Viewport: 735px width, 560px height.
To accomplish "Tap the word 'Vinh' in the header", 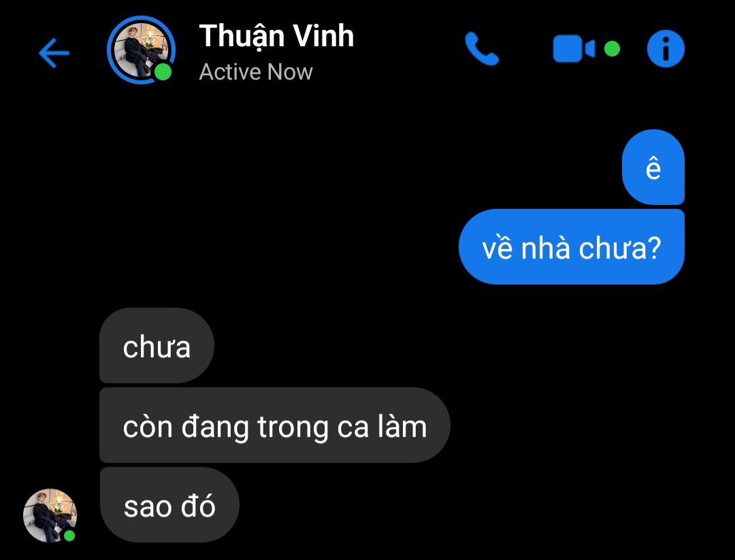I will [x=324, y=36].
